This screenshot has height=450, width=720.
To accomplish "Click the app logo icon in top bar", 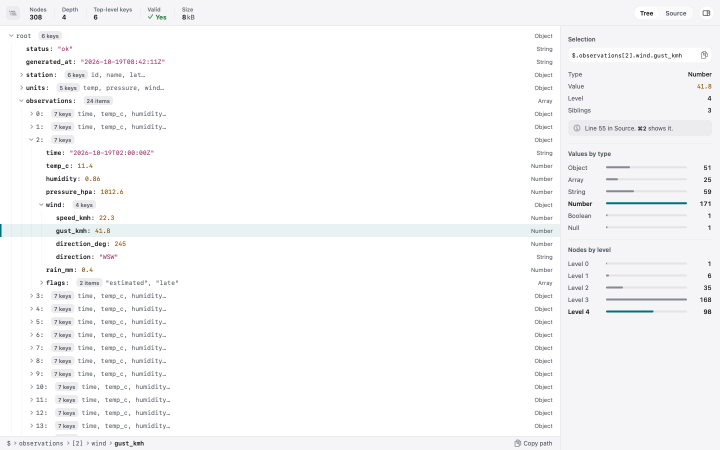I will (13, 13).
